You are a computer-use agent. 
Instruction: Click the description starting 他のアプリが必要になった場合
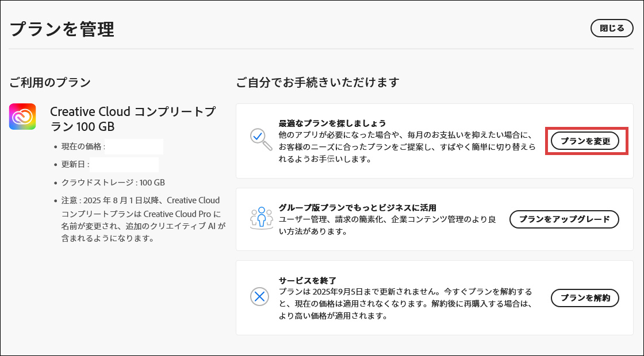pyautogui.click(x=407, y=147)
